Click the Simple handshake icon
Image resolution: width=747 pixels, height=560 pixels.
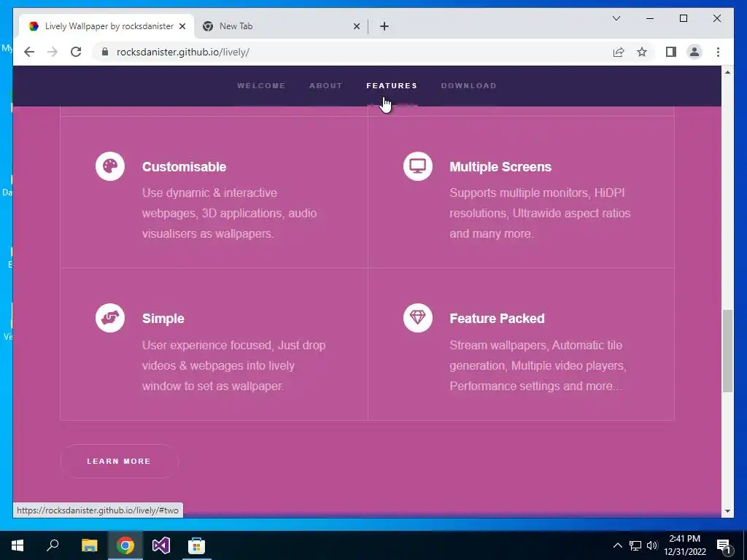110,318
